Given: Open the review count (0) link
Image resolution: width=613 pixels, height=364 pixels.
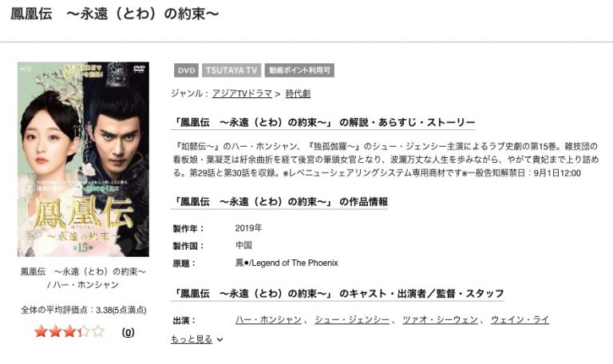Looking at the screenshot, I should (x=128, y=332).
